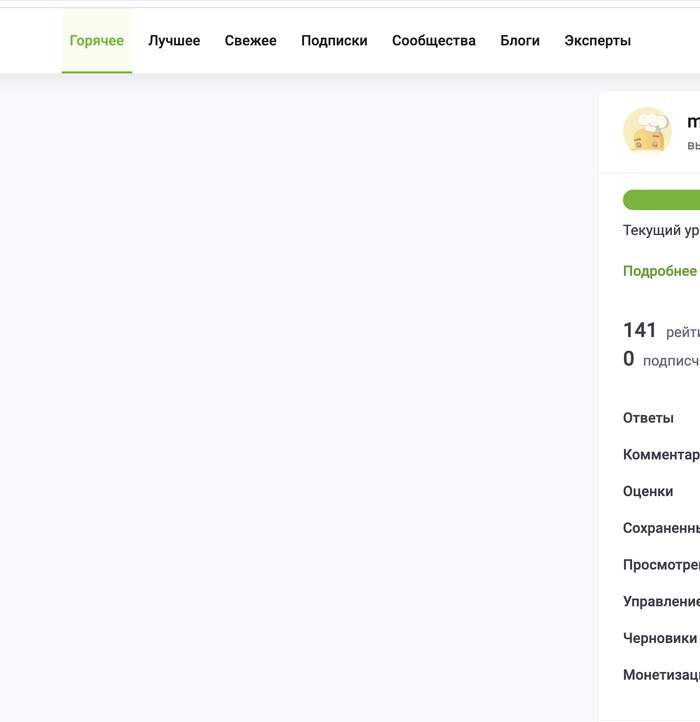Open the Сохраненное sidebar item
Screen dimensions: 700x722
click(661, 528)
